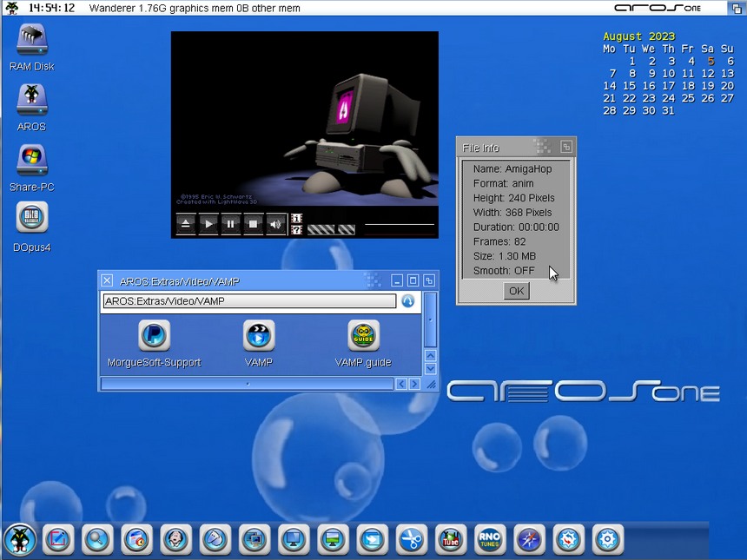
Task: Pause the AmigaHop animation playback
Action: click(x=230, y=224)
